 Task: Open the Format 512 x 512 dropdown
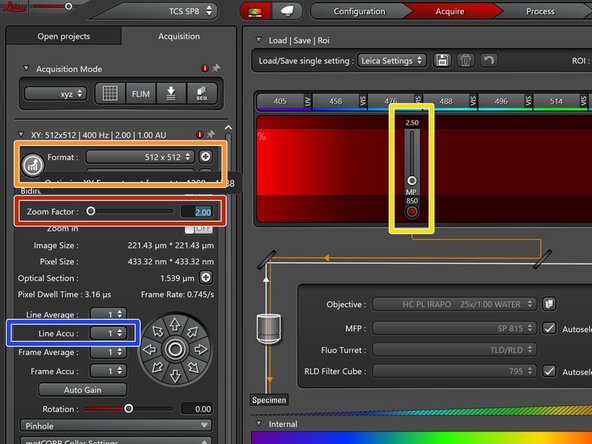(140, 157)
